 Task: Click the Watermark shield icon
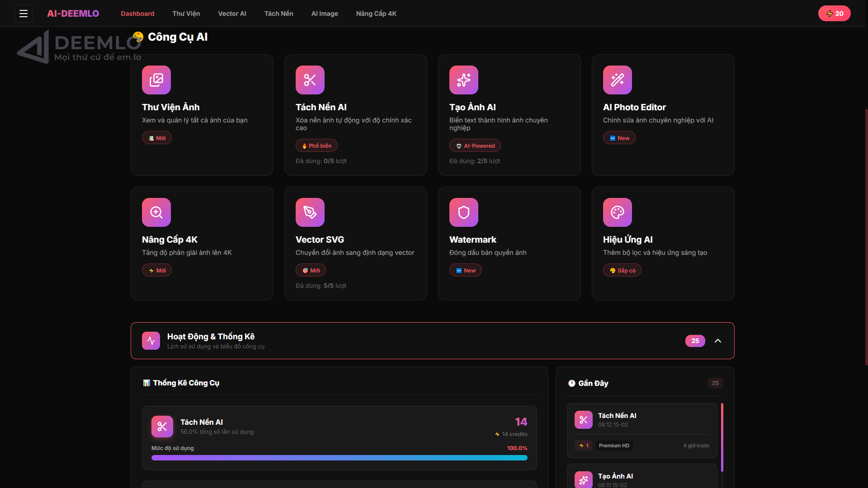464,212
